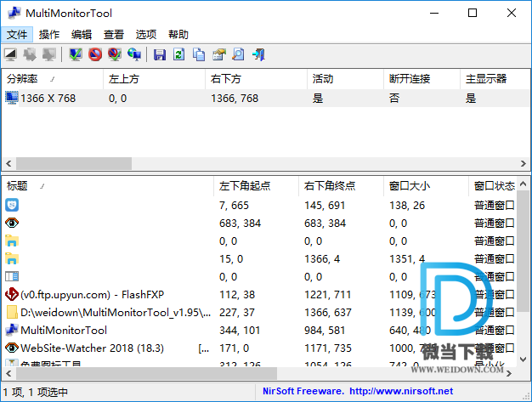
Task: Sort monitors by 断开连接 column header
Action: [x=422, y=79]
